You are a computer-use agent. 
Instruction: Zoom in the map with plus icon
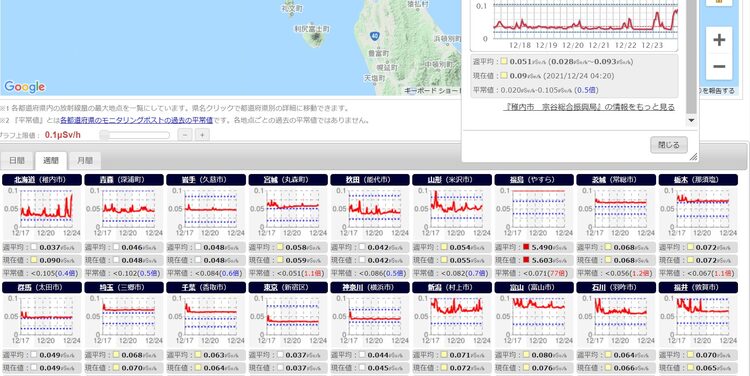click(x=719, y=40)
